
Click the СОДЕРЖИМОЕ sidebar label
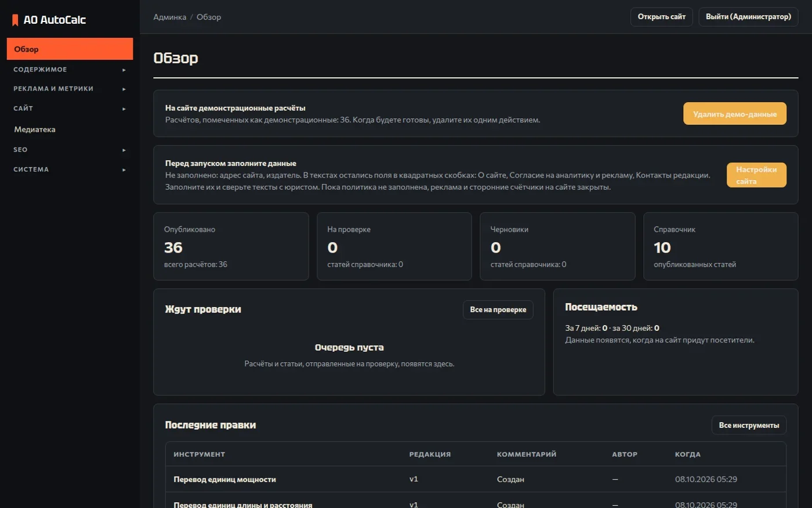pyautogui.click(x=40, y=70)
